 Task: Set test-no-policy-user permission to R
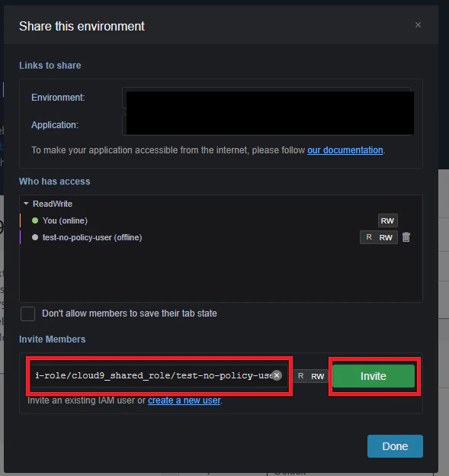(369, 237)
